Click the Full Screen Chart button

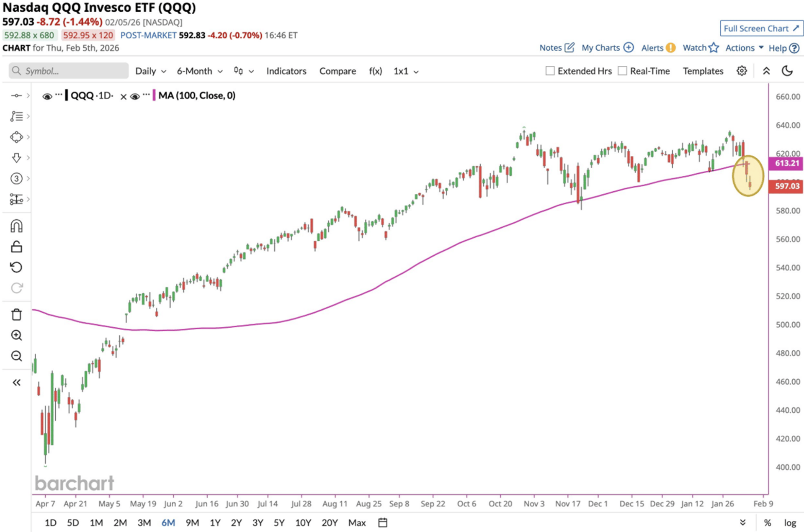tap(761, 28)
